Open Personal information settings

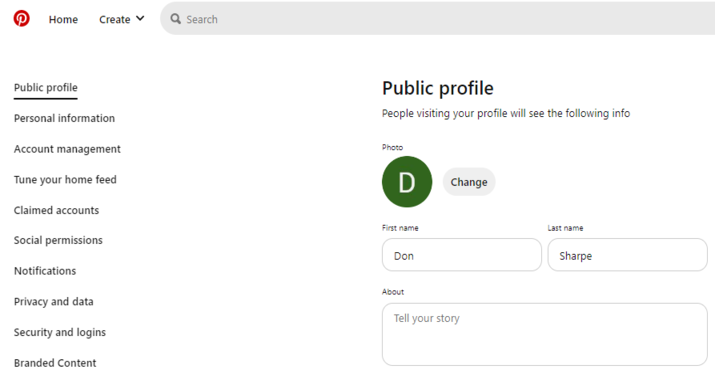point(64,119)
